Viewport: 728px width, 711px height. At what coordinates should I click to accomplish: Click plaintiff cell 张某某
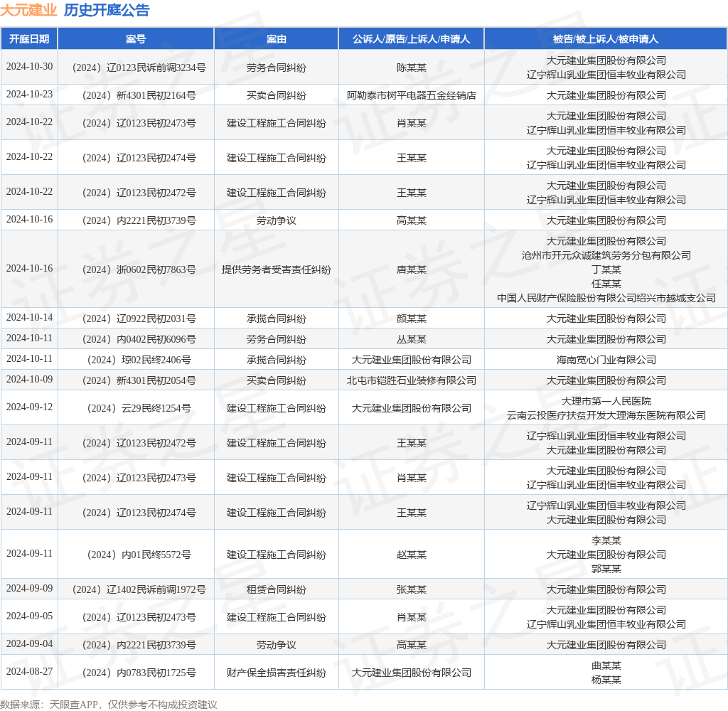click(x=412, y=590)
